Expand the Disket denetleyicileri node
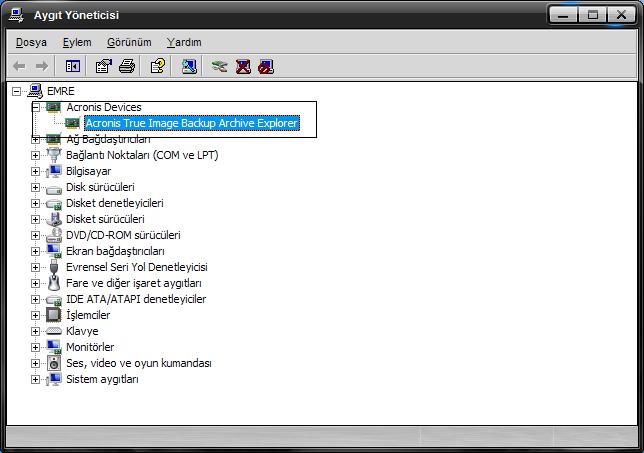The image size is (644, 453). 35,203
